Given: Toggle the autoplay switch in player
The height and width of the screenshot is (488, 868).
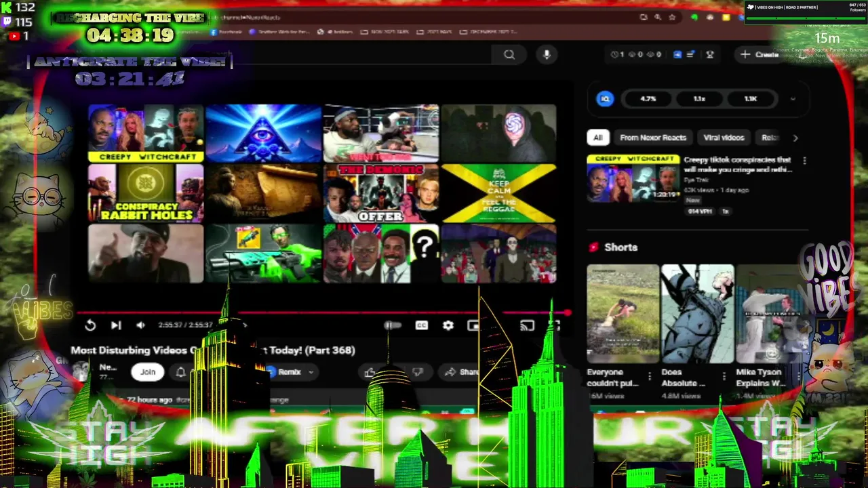Looking at the screenshot, I should pos(393,325).
